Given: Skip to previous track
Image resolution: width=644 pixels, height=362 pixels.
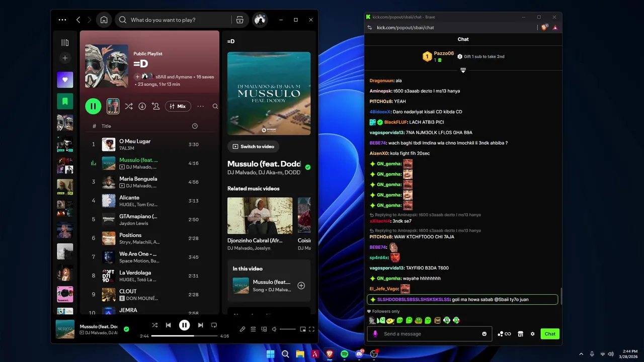Looking at the screenshot, I should (x=169, y=325).
